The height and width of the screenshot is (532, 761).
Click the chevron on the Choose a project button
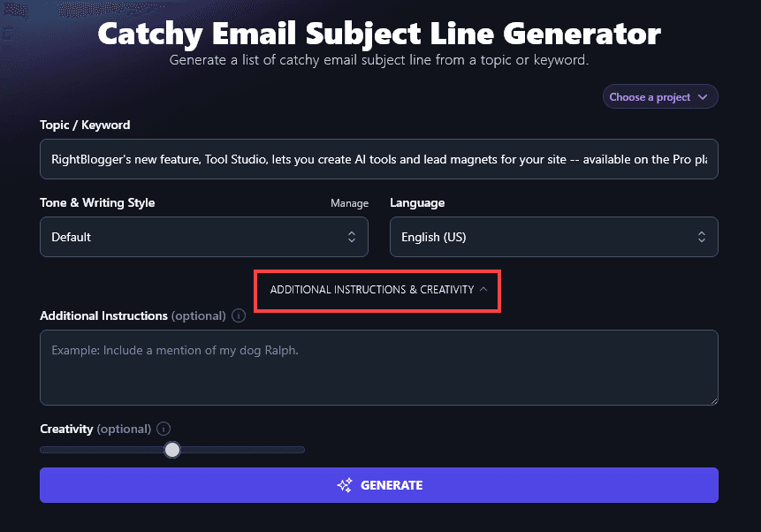click(704, 96)
